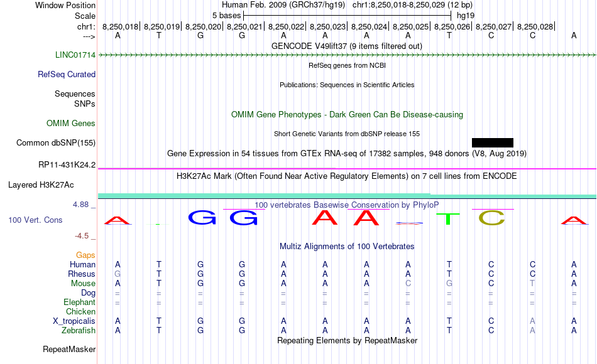Click Multiz Alignments of 100 Vertebrates title
The width and height of the screenshot is (597, 364).
point(347,247)
